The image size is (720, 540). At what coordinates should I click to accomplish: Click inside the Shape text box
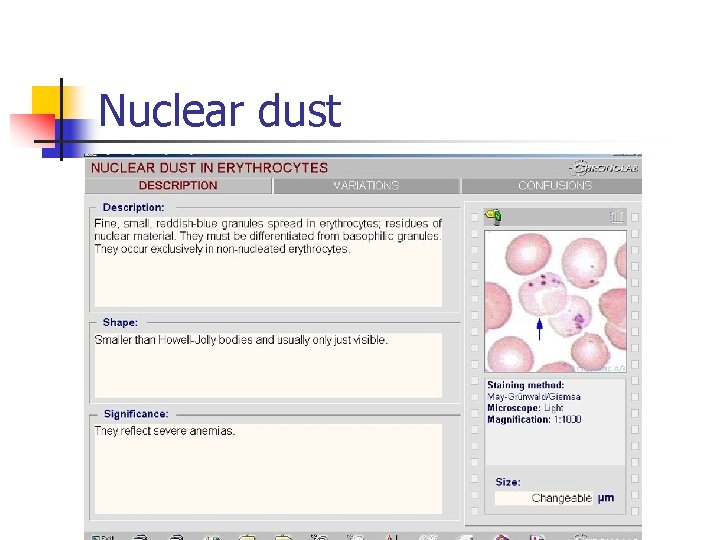(x=268, y=365)
